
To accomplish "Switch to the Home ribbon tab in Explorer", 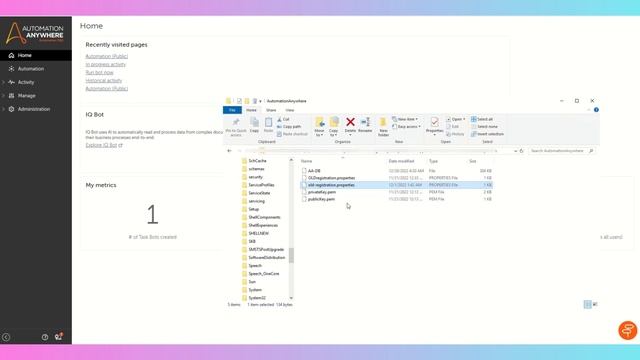I will 251,110.
